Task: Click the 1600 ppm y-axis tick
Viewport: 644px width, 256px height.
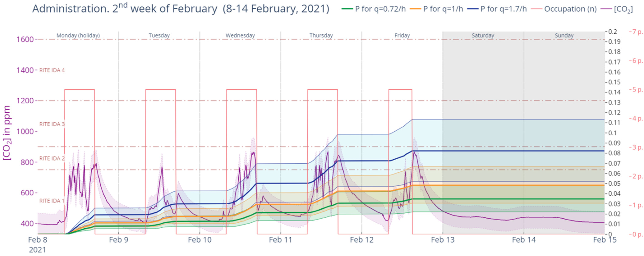Action: [x=25, y=40]
